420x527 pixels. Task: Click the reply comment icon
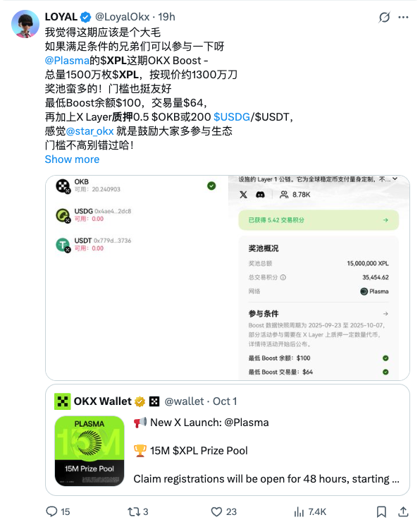pos(51,511)
